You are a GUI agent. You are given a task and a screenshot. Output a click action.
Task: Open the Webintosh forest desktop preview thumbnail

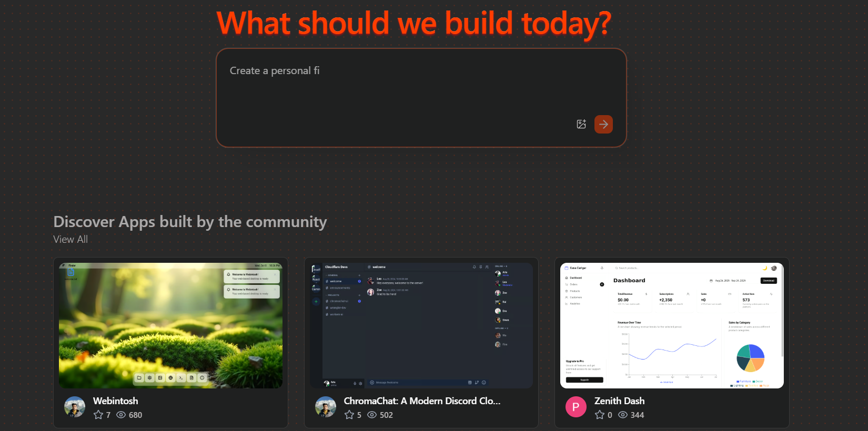(170, 325)
